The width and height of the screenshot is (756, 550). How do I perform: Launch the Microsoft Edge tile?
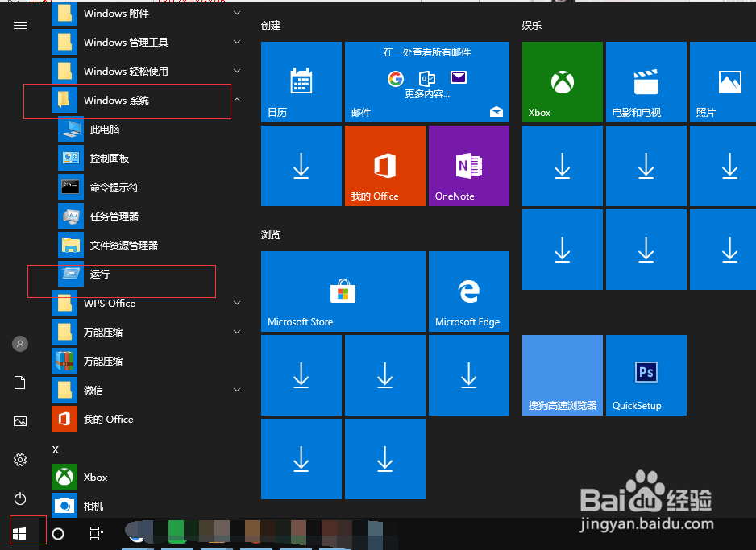pos(469,292)
